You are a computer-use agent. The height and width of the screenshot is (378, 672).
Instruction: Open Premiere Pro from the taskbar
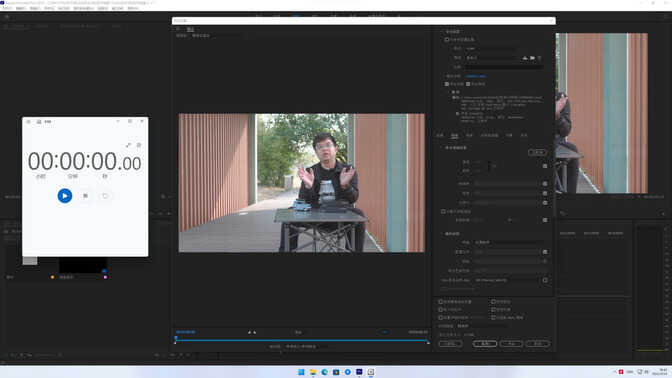(359, 372)
